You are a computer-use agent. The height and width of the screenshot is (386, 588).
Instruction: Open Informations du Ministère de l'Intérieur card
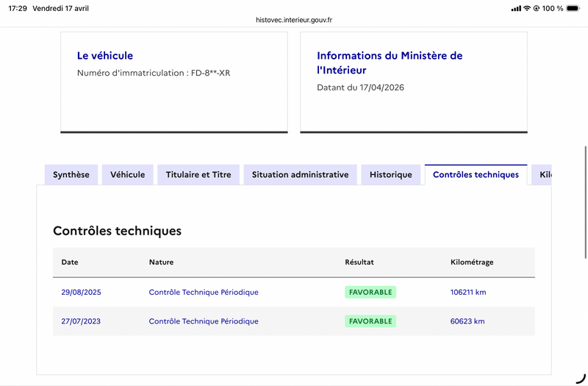click(390, 62)
